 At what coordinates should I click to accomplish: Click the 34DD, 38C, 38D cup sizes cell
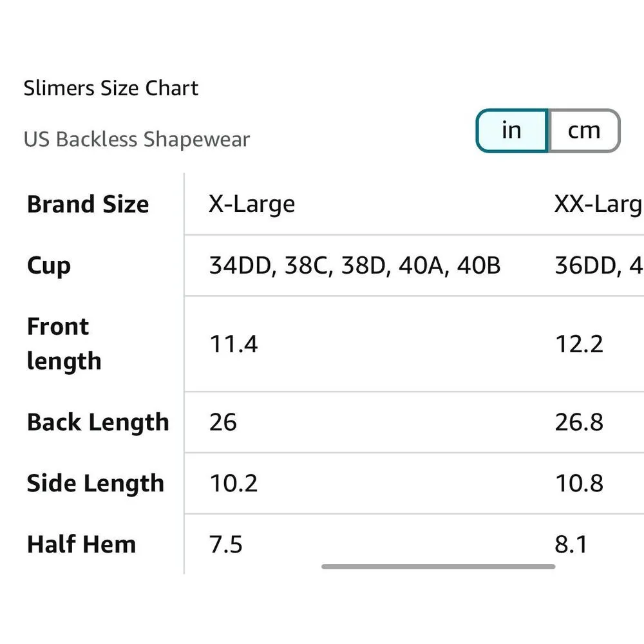(355, 265)
